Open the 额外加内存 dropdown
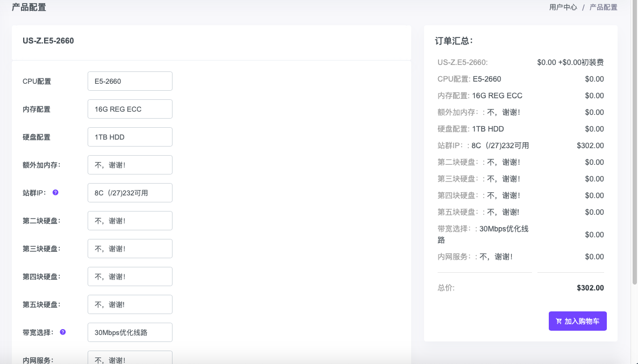The width and height of the screenshot is (638, 364). coord(130,165)
